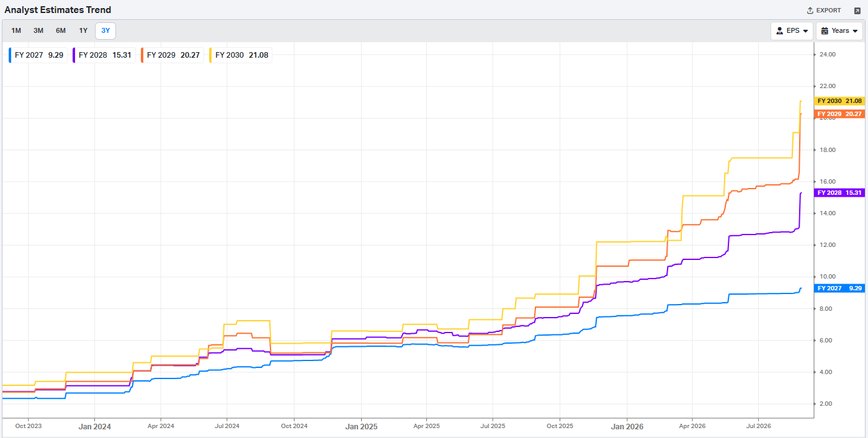Click the Jan 2026 x-axis label
Image resolution: width=868 pixels, height=438 pixels.
pyautogui.click(x=627, y=427)
